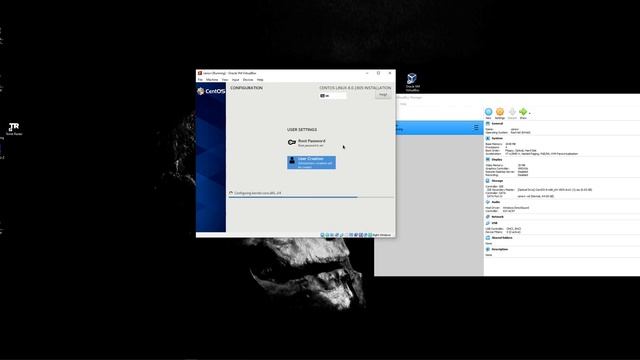Image resolution: width=640 pixels, height=360 pixels.
Task: Click the CentOS logo in installer sidebar
Action: click(x=211, y=91)
